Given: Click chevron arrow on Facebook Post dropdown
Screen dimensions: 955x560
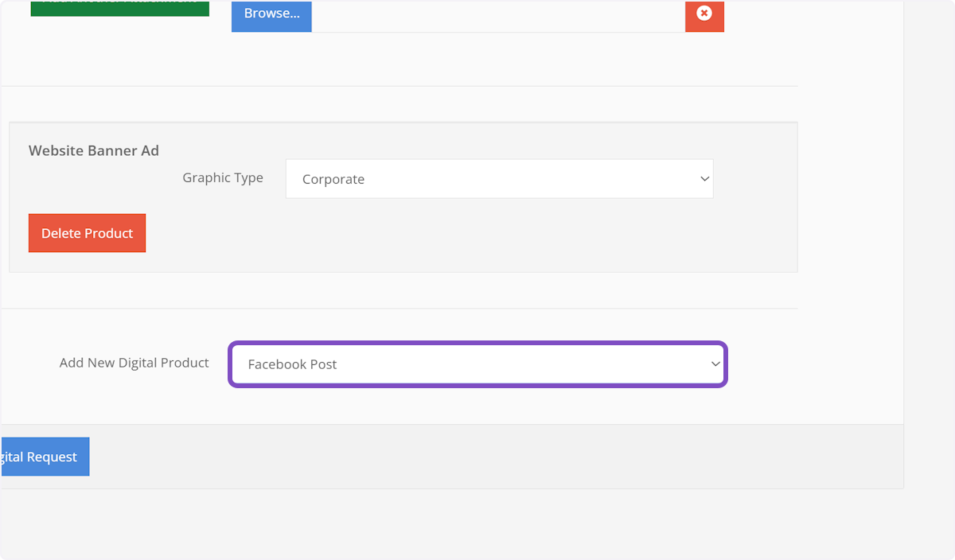Looking at the screenshot, I should pos(715,364).
